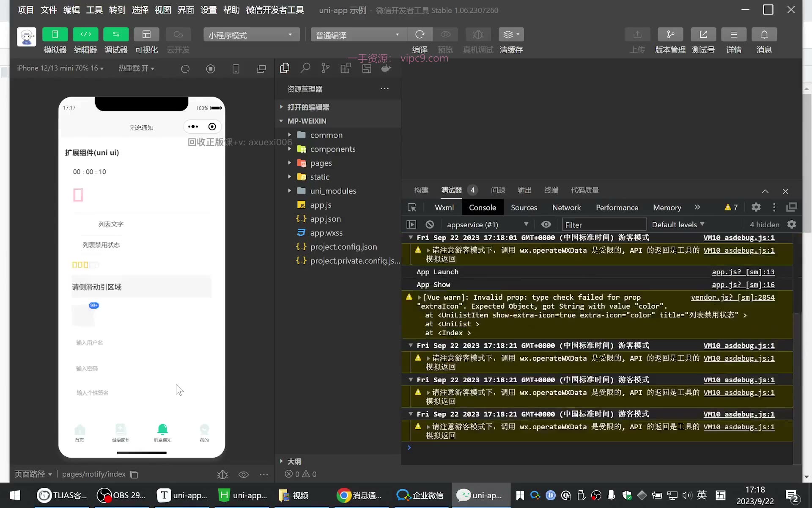
Task: Open the mini program mode dropdown
Action: (251, 35)
